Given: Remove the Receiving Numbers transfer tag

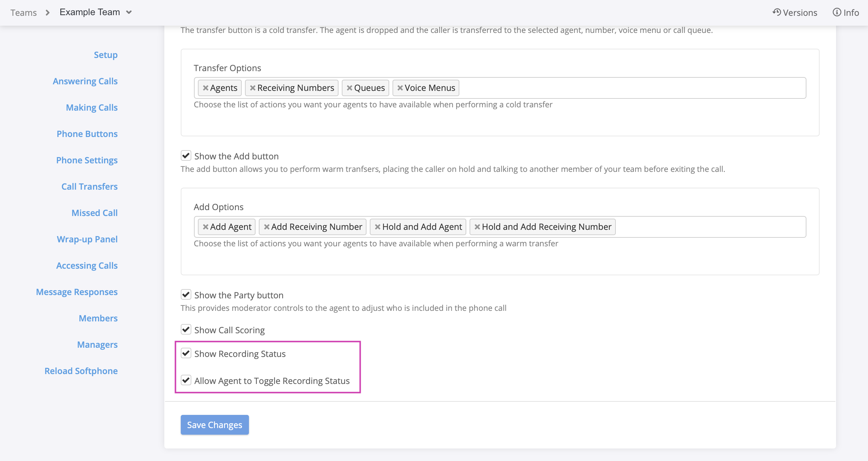Looking at the screenshot, I should 252,88.
